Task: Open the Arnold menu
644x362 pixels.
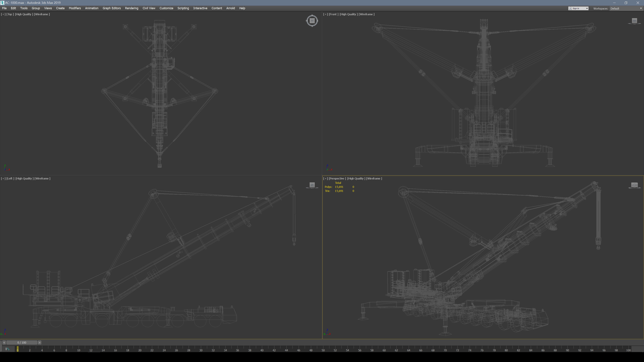Action: [x=230, y=8]
